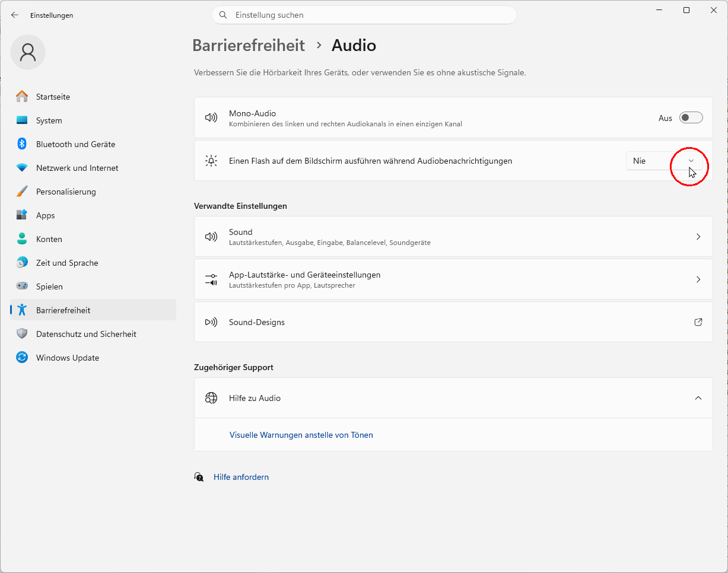The height and width of the screenshot is (573, 728).
Task: Click the globe icon beside Hilfe zu Audio
Action: pyautogui.click(x=211, y=398)
